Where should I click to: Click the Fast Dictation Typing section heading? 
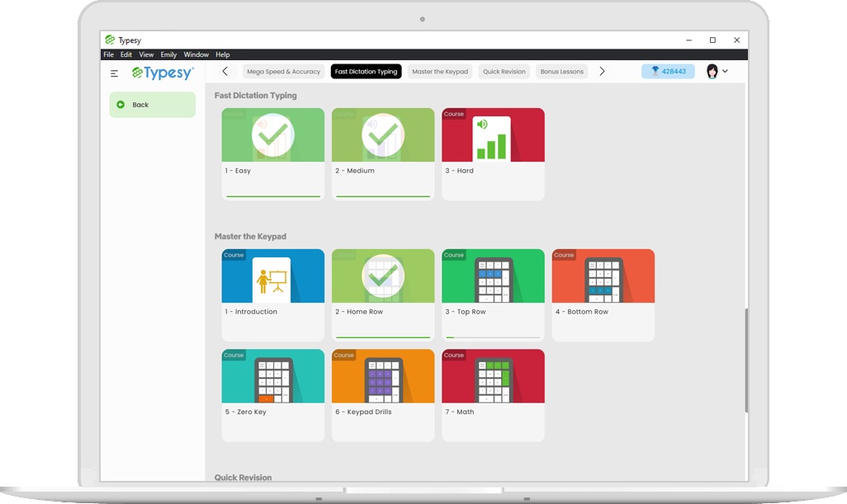point(256,96)
